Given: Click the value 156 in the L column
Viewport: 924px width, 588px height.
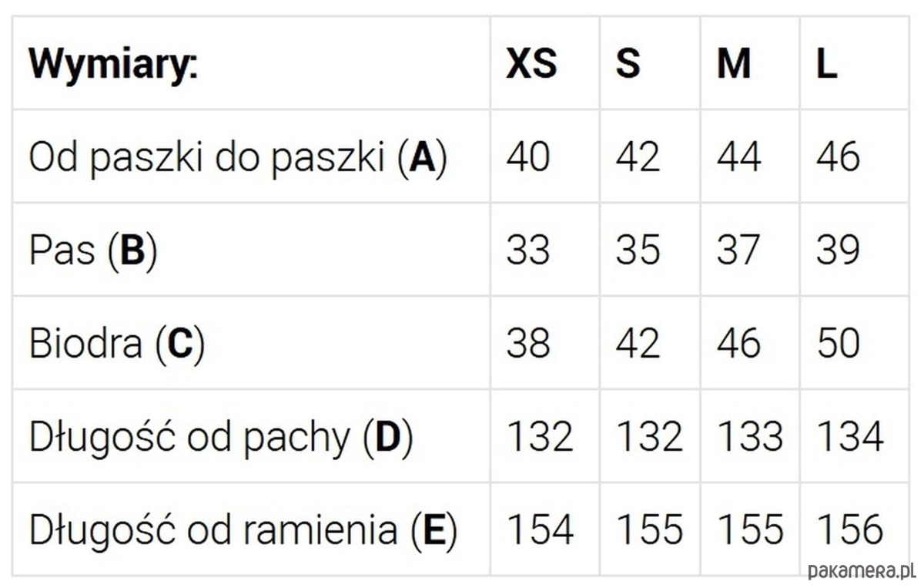Looking at the screenshot, I should [849, 530].
